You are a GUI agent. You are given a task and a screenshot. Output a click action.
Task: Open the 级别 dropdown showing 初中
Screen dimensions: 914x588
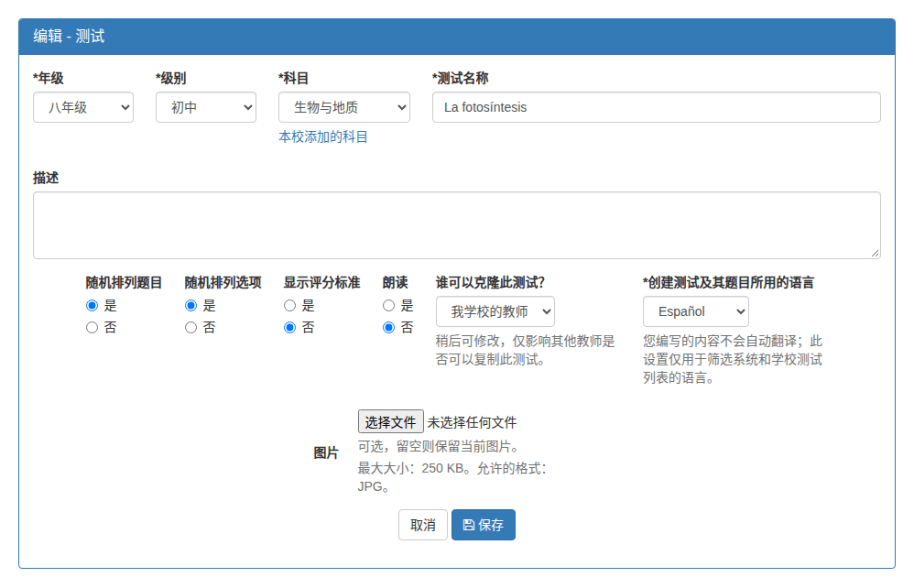[206, 107]
